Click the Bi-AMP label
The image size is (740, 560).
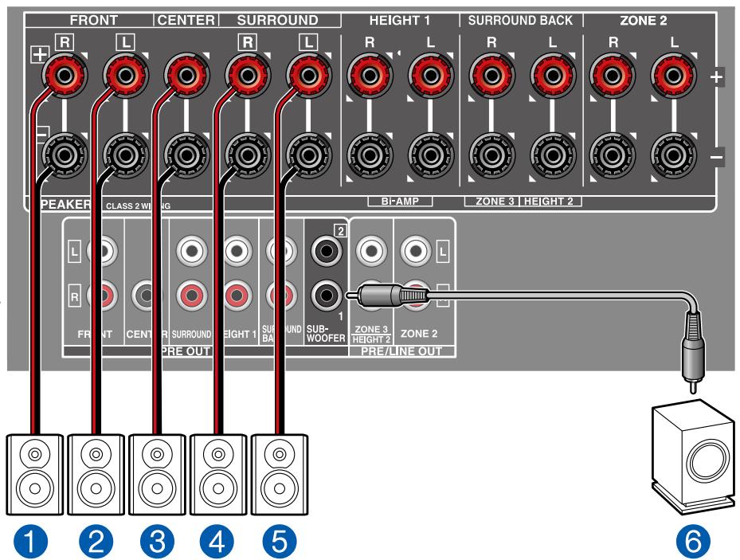click(400, 202)
